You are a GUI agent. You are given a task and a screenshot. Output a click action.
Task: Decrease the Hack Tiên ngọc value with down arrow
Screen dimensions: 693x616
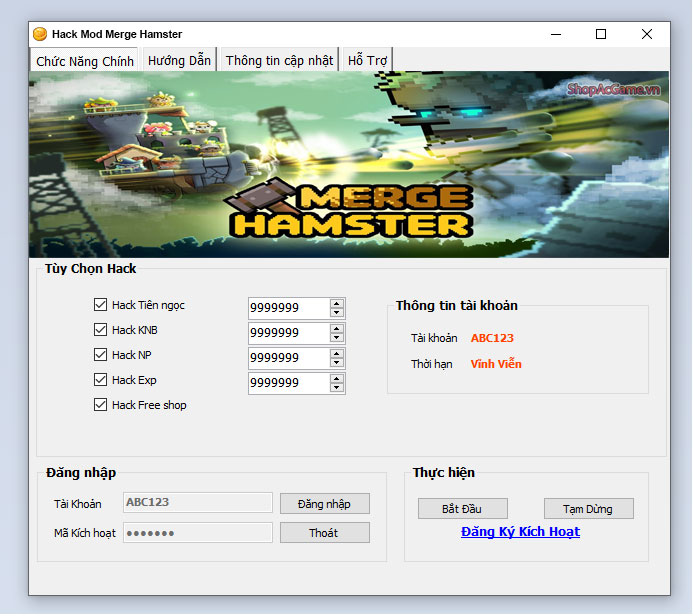click(x=337, y=312)
